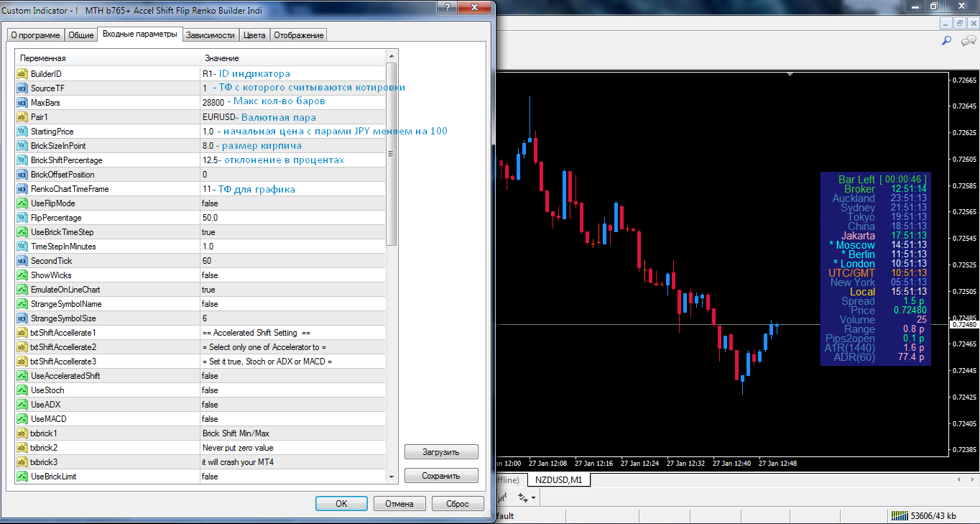Screen dimensions: 980x524
Task: Click the chart tabs scroll-left arrow
Action: 959,479
